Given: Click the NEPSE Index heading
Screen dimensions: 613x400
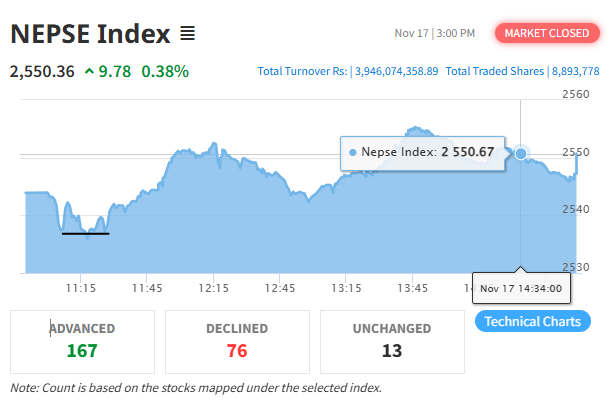Looking at the screenshot, I should pyautogui.click(x=90, y=34).
